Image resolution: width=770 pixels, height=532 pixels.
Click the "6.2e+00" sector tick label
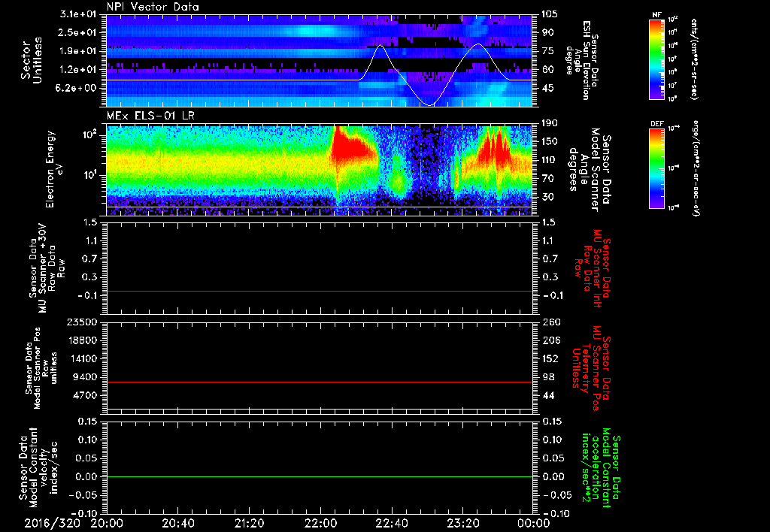pyautogui.click(x=75, y=89)
